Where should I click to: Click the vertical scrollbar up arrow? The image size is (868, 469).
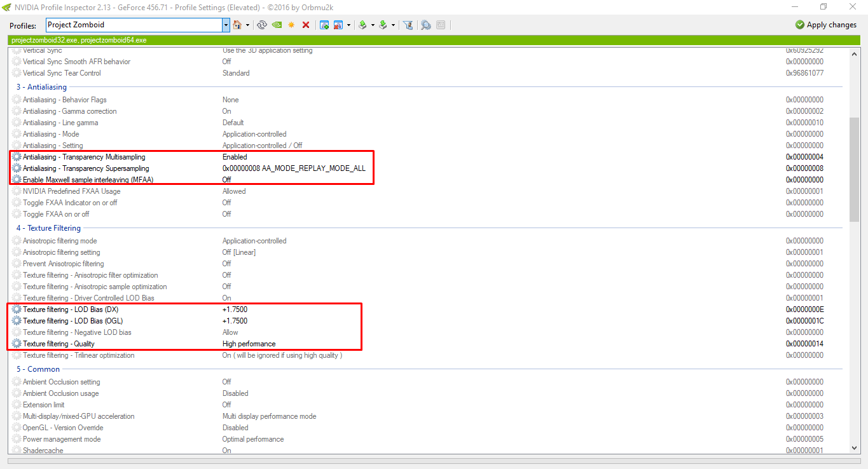pos(854,55)
